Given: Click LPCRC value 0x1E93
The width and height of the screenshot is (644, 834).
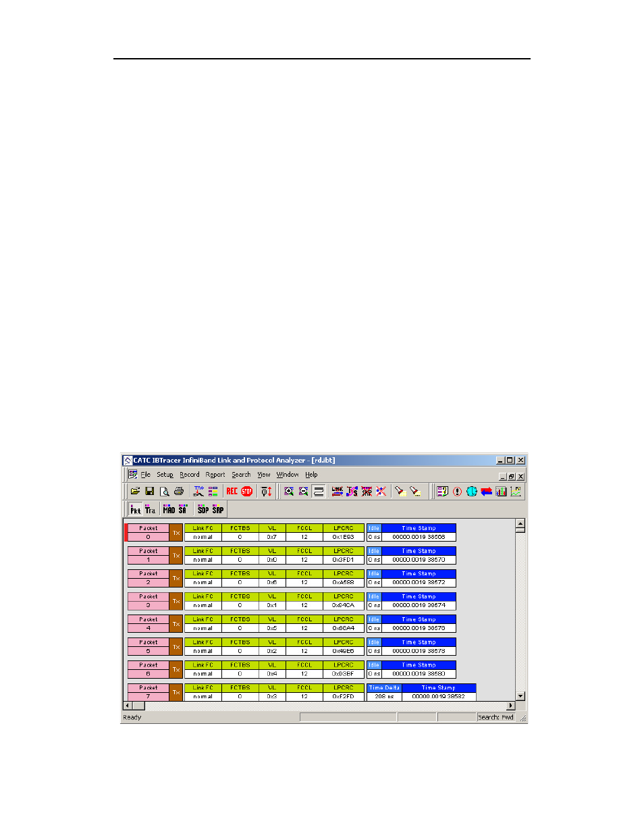Looking at the screenshot, I should click(x=344, y=537).
